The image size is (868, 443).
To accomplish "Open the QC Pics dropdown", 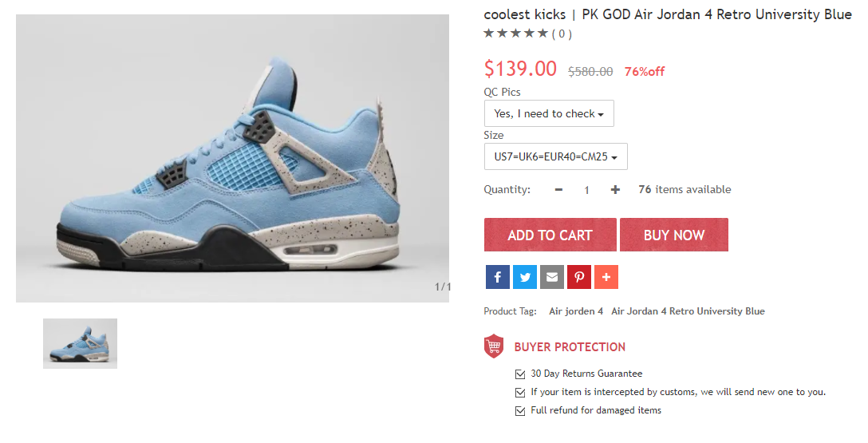I will [549, 113].
